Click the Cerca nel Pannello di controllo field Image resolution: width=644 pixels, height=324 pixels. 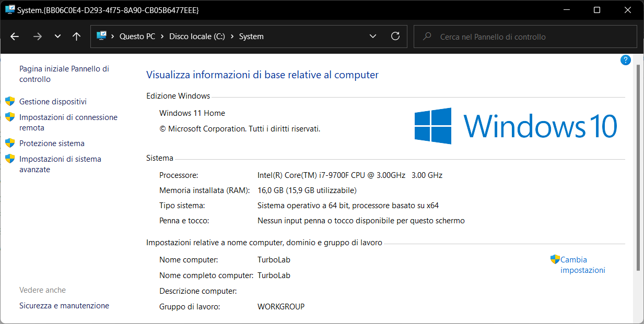tap(525, 37)
